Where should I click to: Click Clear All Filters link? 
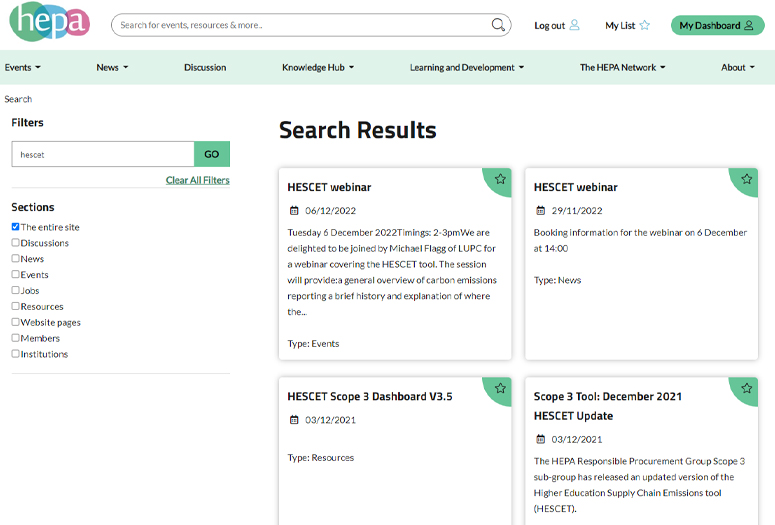(x=198, y=180)
